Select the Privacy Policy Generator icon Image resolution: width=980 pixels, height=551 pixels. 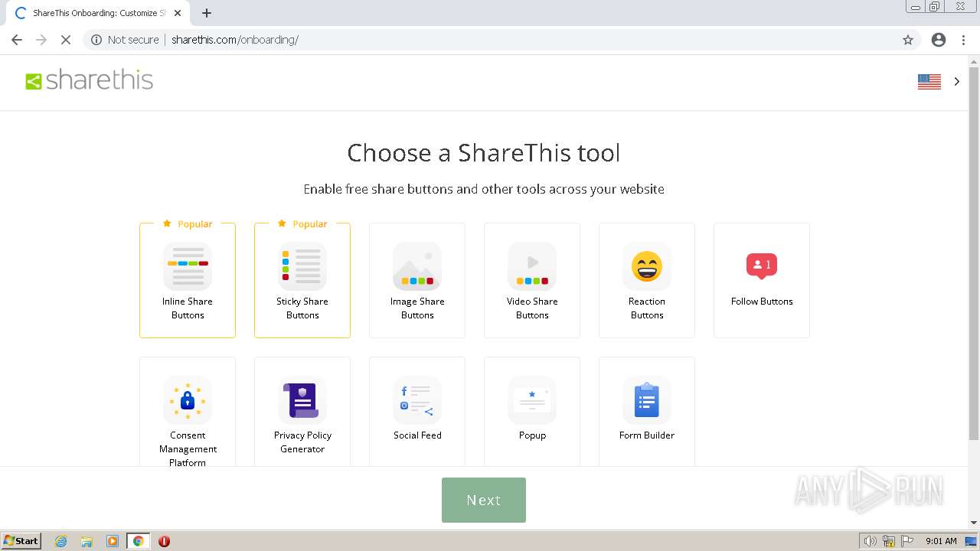pos(302,400)
